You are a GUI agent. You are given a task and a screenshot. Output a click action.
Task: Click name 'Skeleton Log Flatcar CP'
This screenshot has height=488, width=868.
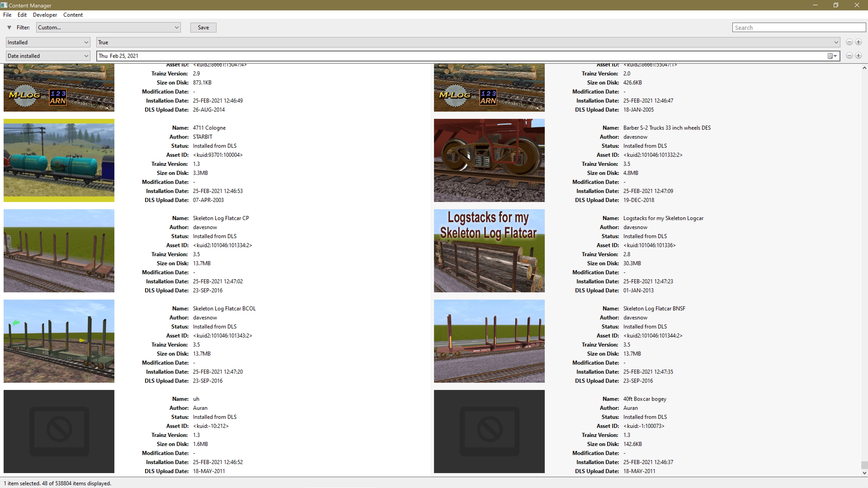(x=221, y=218)
